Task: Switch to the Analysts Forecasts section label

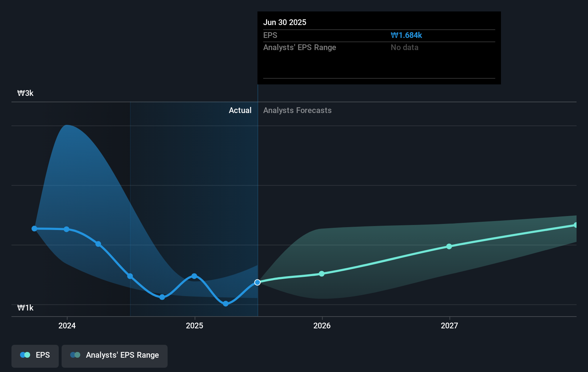Action: 297,110
